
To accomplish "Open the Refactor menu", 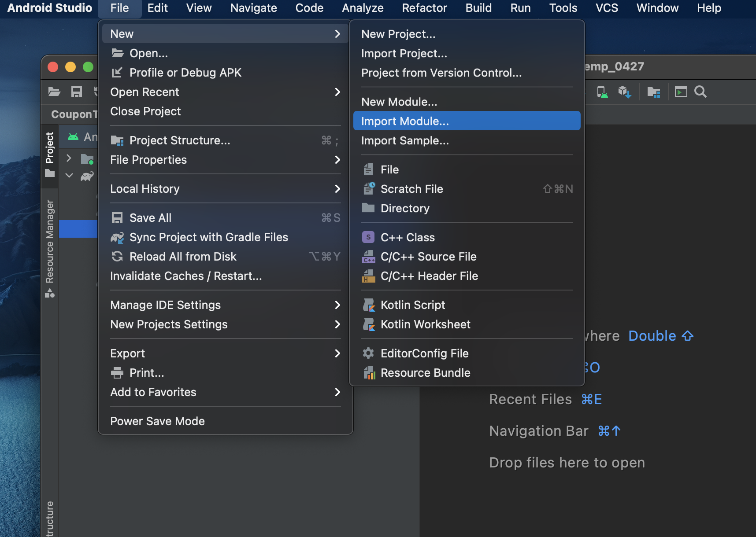I will (x=424, y=8).
